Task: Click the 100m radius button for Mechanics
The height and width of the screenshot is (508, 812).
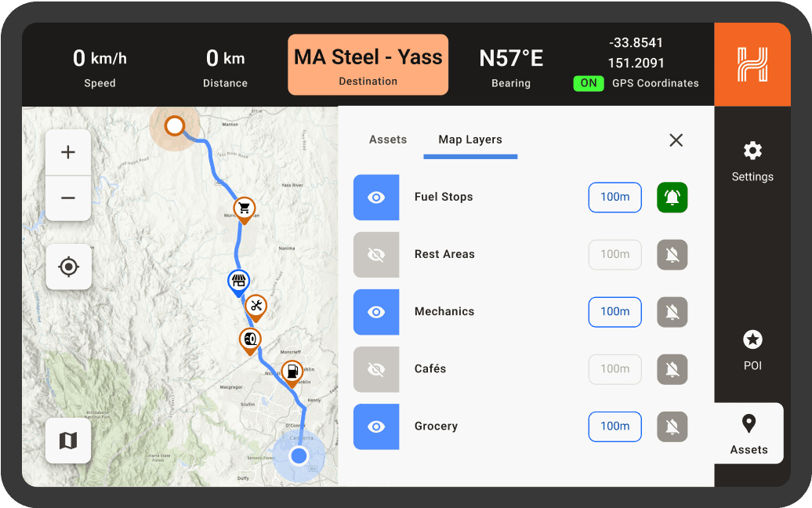Action: coord(614,311)
